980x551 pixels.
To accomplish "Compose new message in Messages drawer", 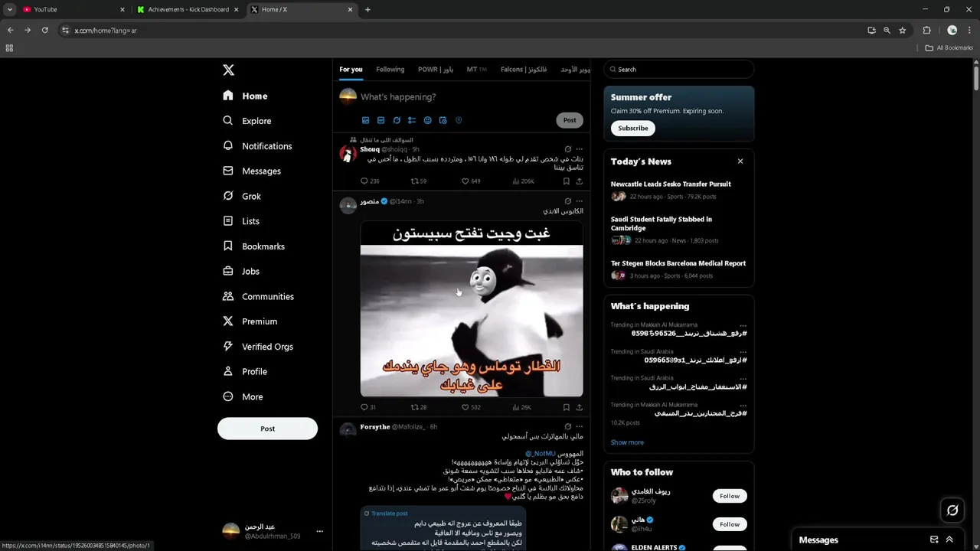I will pyautogui.click(x=934, y=540).
